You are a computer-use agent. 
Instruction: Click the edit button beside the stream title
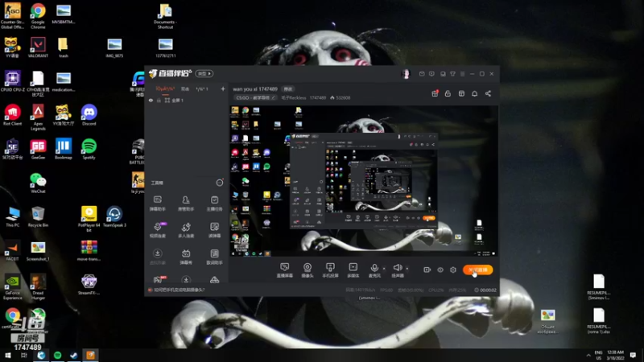coord(288,89)
